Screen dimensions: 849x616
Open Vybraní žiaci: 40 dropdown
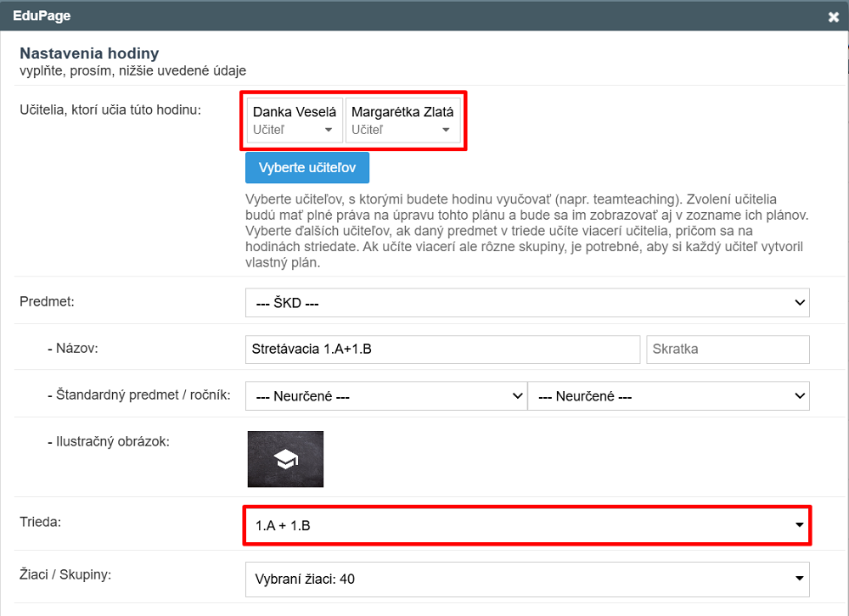click(x=527, y=580)
